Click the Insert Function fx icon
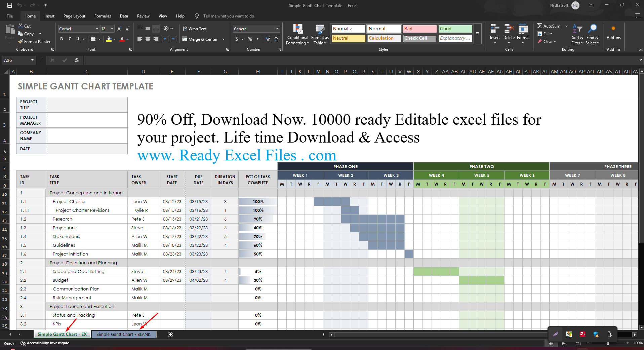644x350 pixels. pos(77,60)
